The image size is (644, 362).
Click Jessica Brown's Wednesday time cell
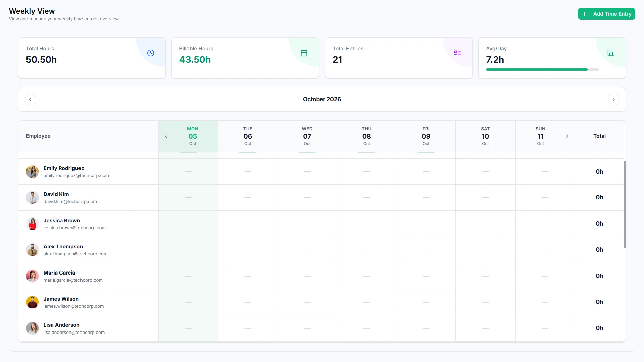click(307, 224)
